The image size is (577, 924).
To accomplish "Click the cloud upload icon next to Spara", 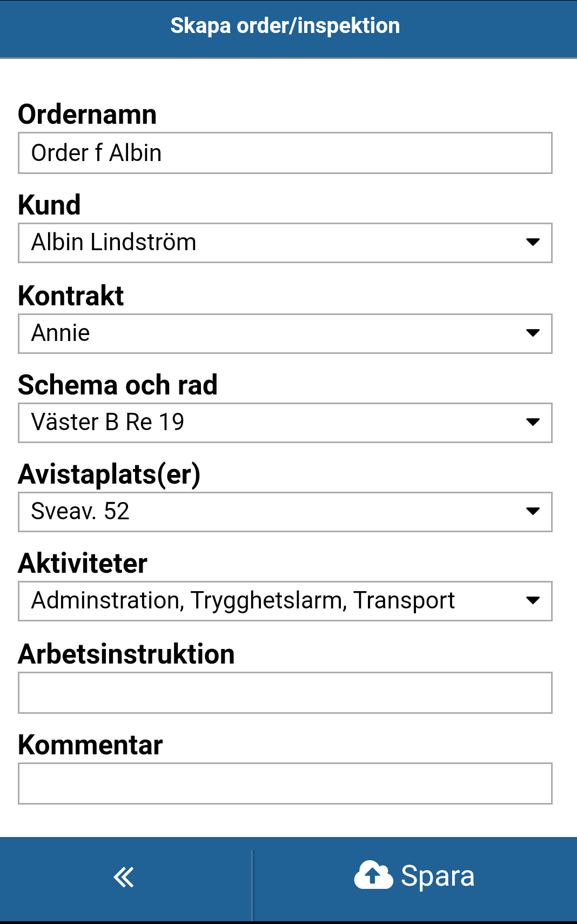I will pos(373,875).
